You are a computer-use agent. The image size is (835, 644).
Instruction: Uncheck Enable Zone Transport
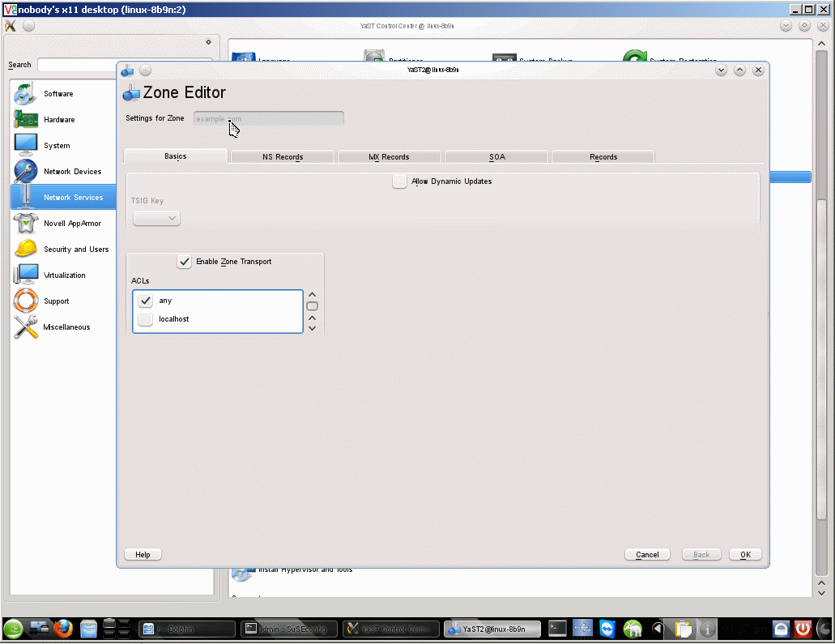coord(185,262)
